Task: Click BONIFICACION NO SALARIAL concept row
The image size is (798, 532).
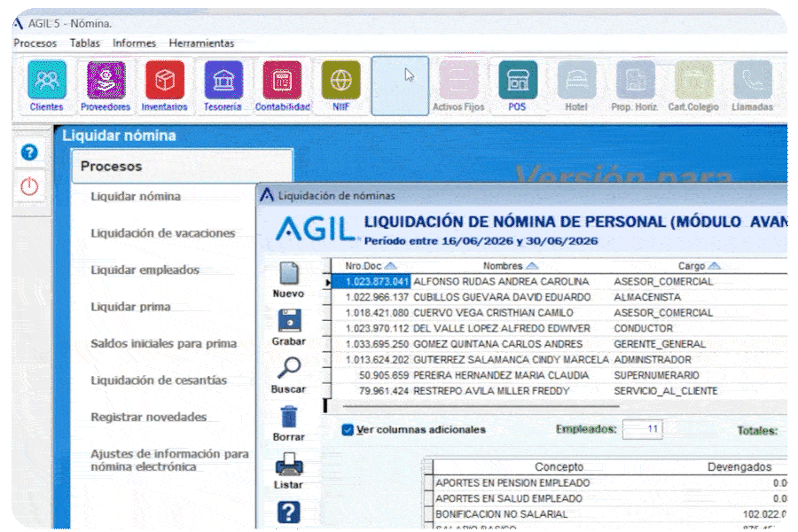Action: tap(609, 514)
